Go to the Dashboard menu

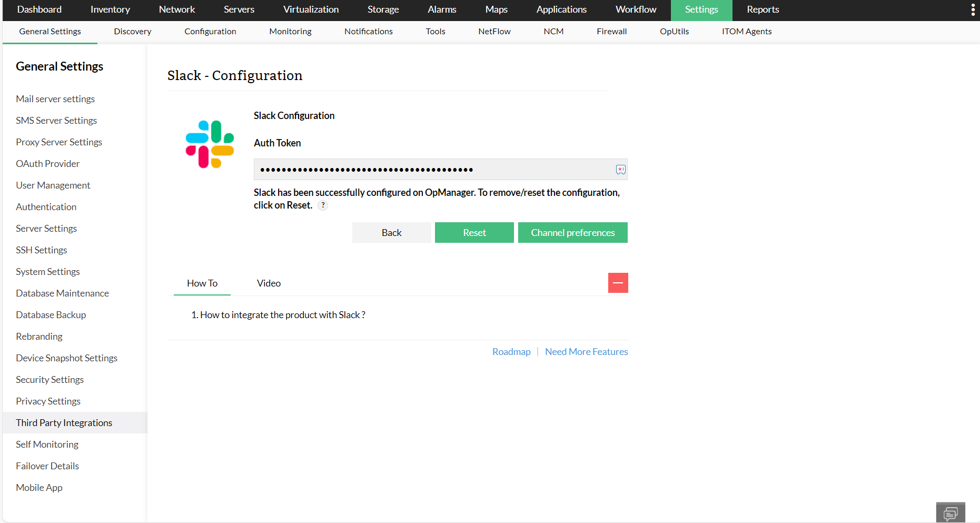click(x=39, y=9)
